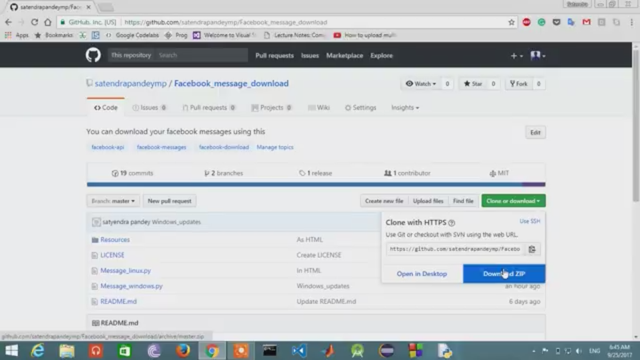
Task: Click the help icon beside Clone with HTTPS
Action: [451, 223]
